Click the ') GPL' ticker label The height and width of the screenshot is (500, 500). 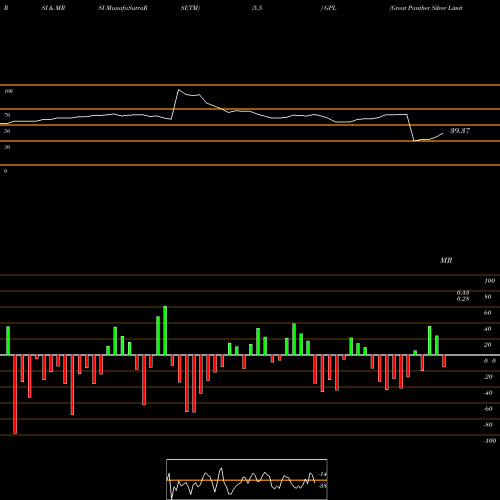328,8
